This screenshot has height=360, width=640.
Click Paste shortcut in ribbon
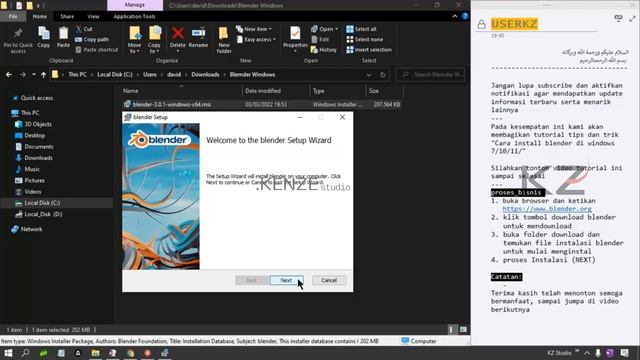click(x=97, y=50)
